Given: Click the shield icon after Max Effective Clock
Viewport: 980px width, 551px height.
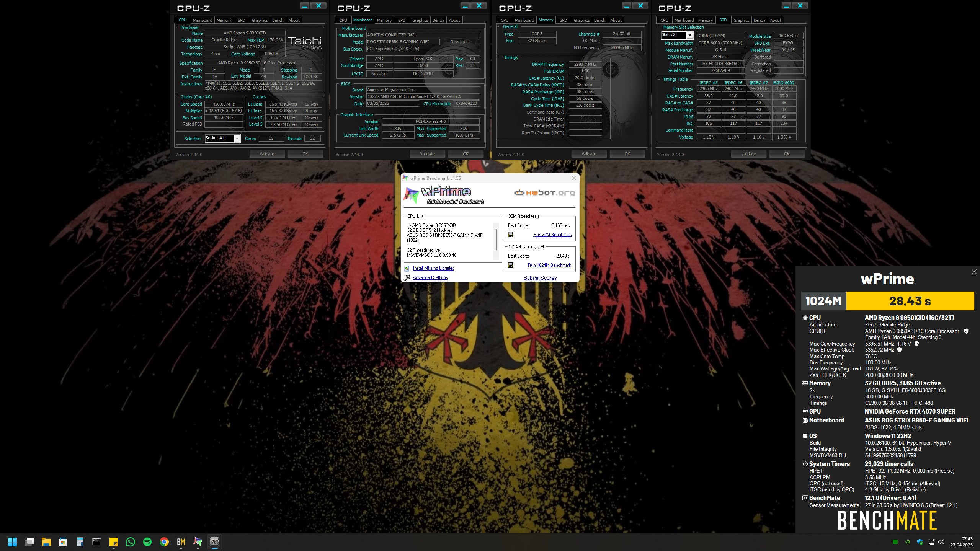Looking at the screenshot, I should click(x=899, y=350).
